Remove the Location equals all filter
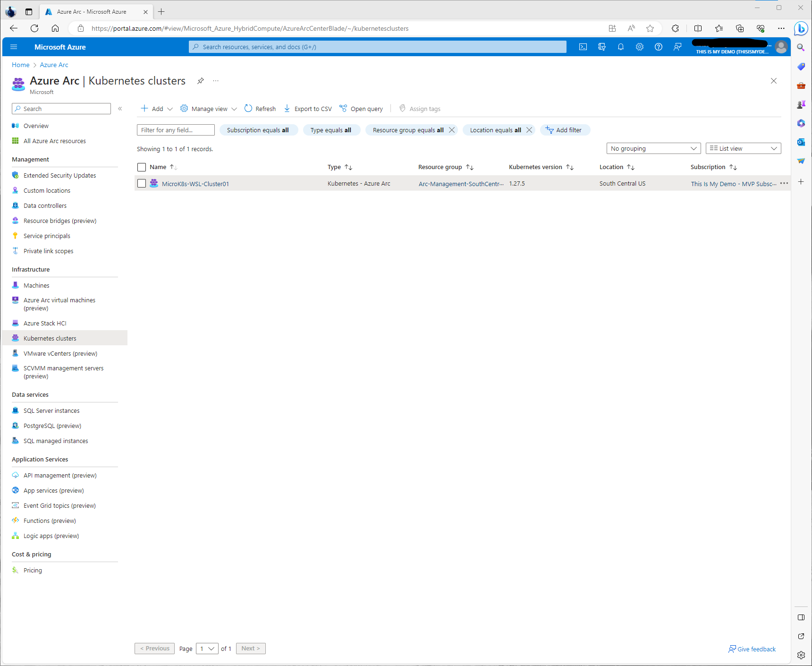The image size is (812, 666). [x=529, y=130]
